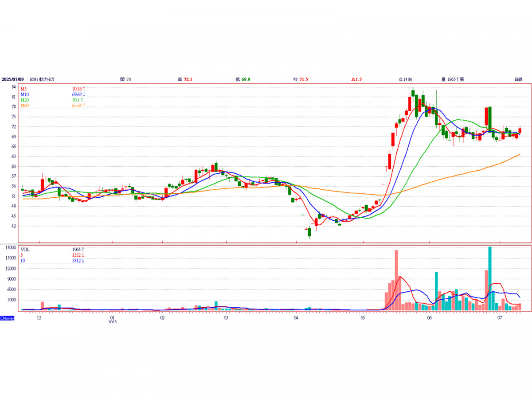Click the opening price 開 70 field
This screenshot has height=399, width=532.
point(125,79)
